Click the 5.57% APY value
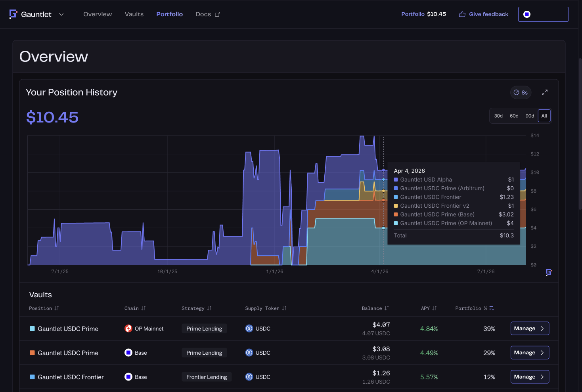The height and width of the screenshot is (392, 582). click(x=429, y=377)
